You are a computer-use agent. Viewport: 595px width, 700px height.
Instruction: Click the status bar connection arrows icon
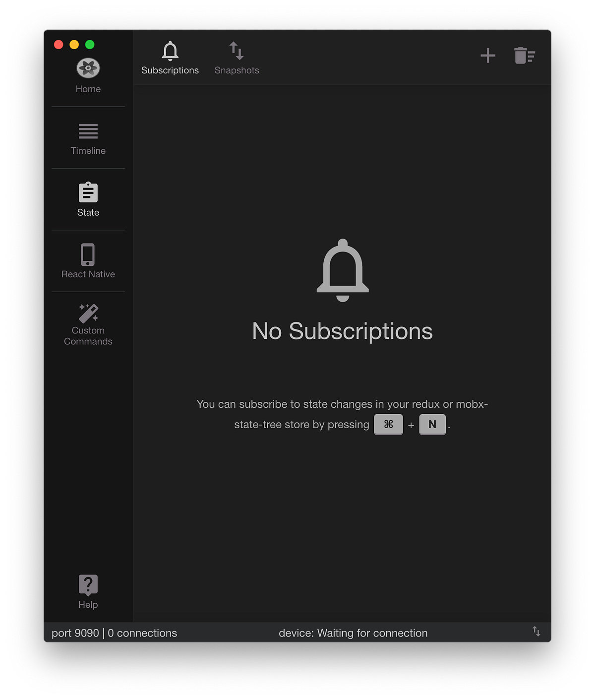(x=536, y=631)
